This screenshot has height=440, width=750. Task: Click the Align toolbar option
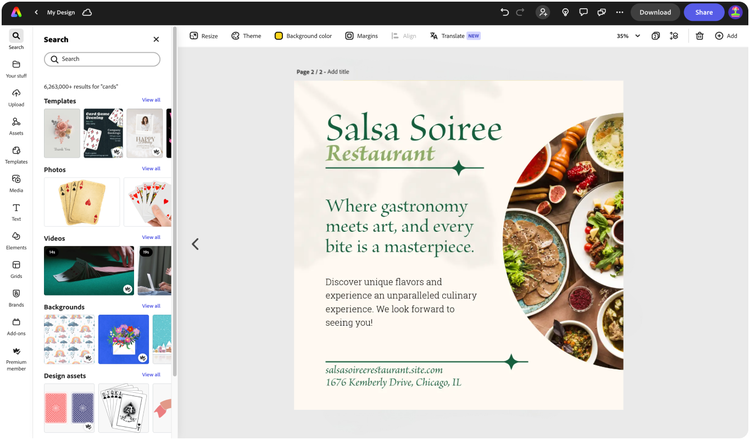404,36
